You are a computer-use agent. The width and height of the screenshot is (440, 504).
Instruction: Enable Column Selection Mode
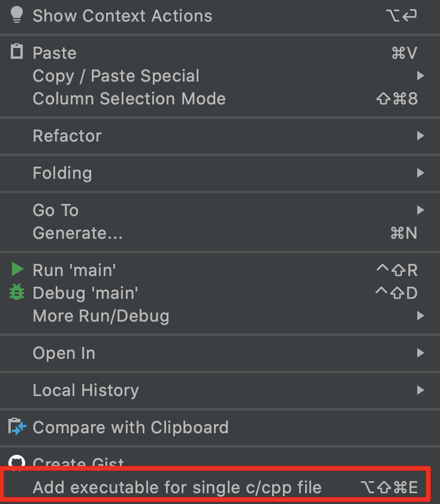click(x=129, y=99)
